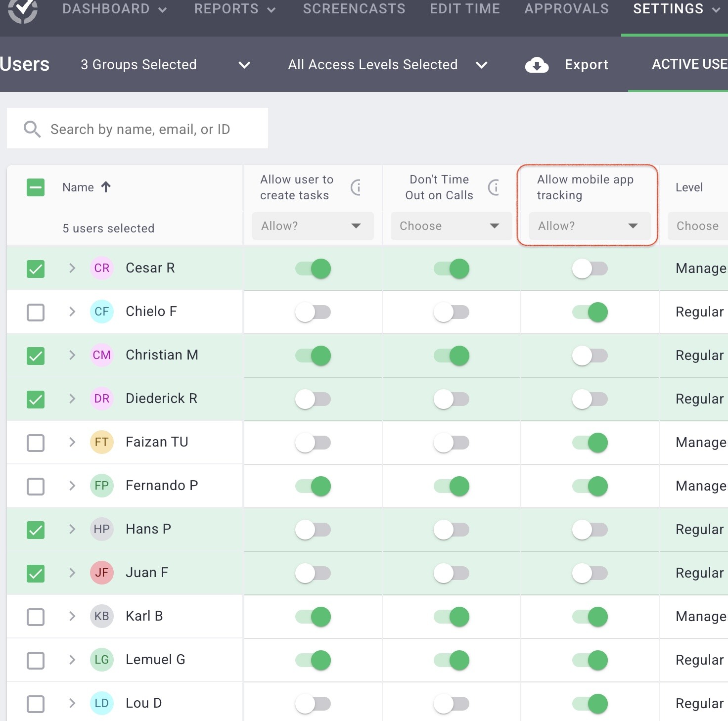Image resolution: width=728 pixels, height=721 pixels.
Task: Open the Settings menu
Action: [x=677, y=9]
